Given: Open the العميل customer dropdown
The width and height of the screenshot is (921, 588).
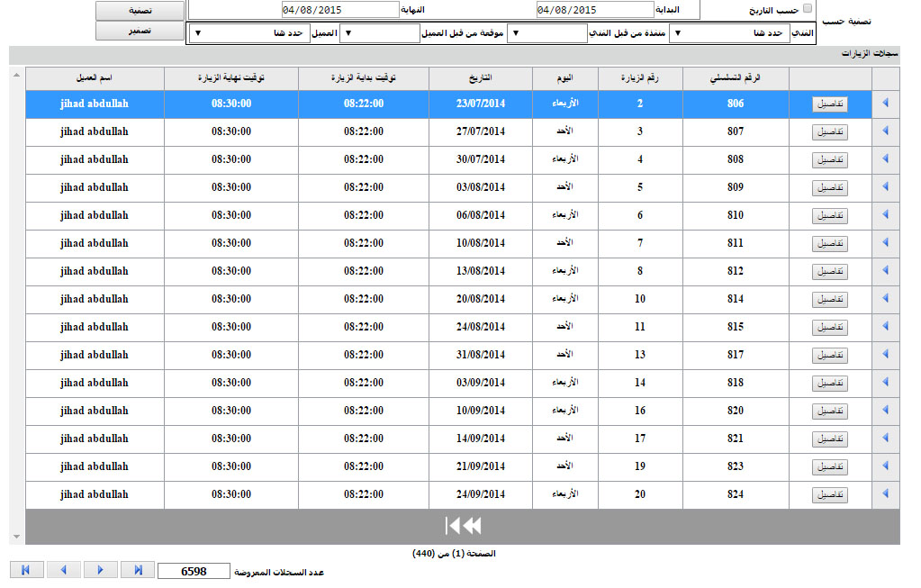Looking at the screenshot, I should coord(249,33).
